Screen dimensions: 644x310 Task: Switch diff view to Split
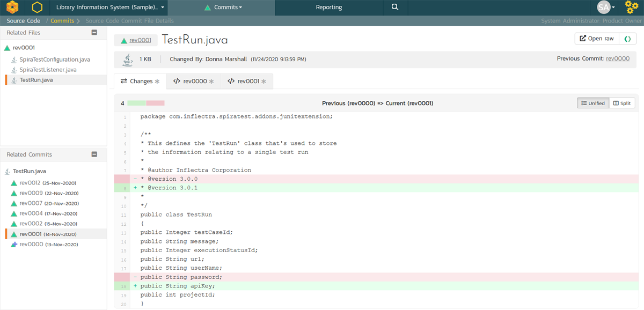pyautogui.click(x=622, y=103)
